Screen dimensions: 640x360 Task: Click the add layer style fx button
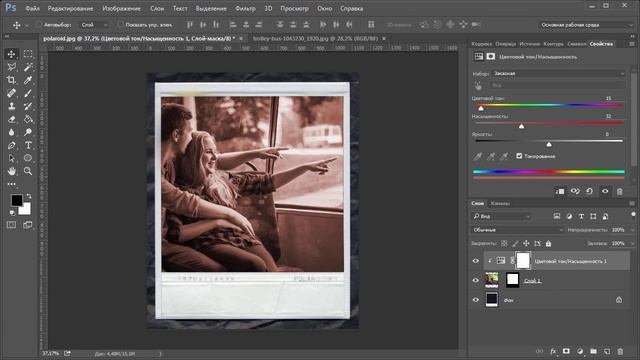pyautogui.click(x=553, y=351)
